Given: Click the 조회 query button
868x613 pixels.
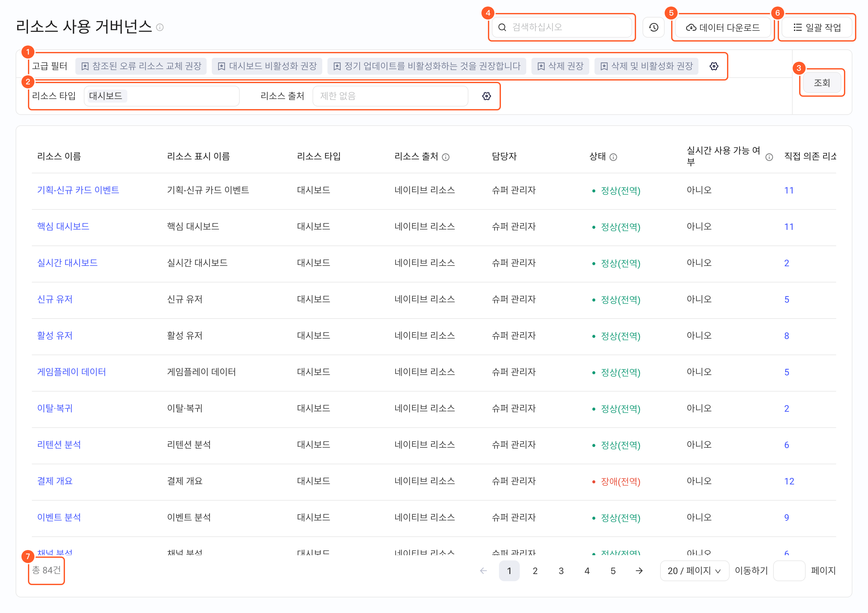Looking at the screenshot, I should (822, 82).
